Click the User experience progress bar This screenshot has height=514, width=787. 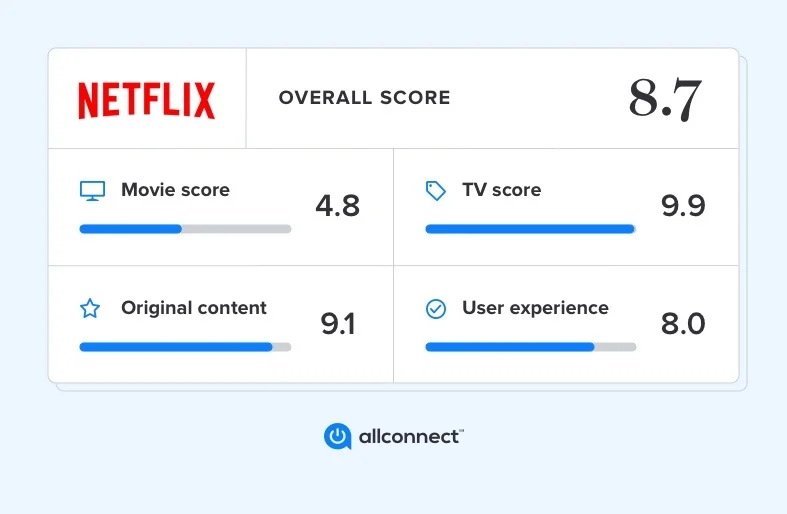530,347
